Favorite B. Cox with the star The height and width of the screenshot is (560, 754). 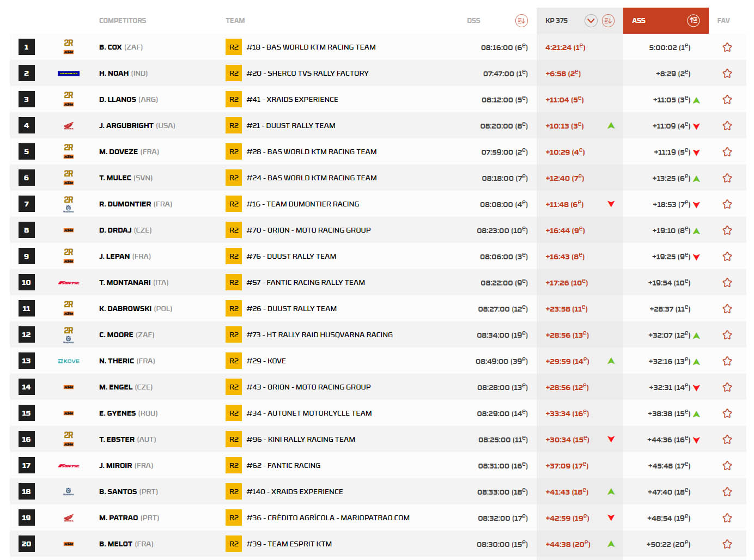coord(727,47)
